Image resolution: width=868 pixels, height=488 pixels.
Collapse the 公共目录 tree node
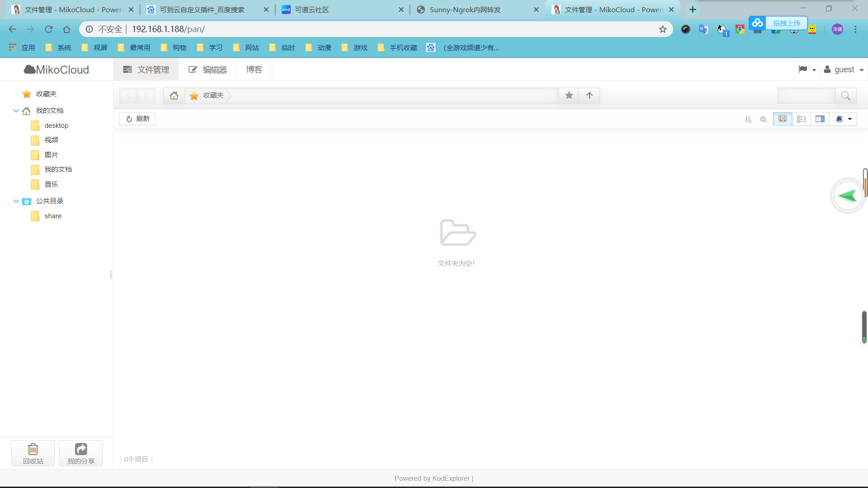click(x=16, y=201)
